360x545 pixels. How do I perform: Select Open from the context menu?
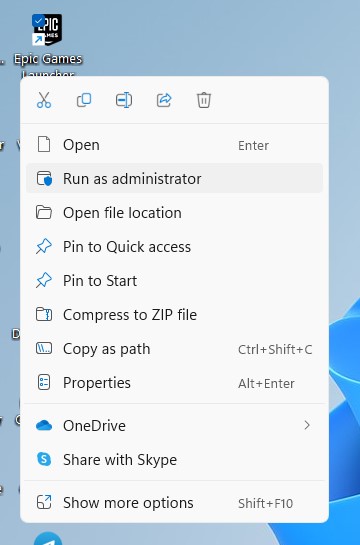click(174, 145)
